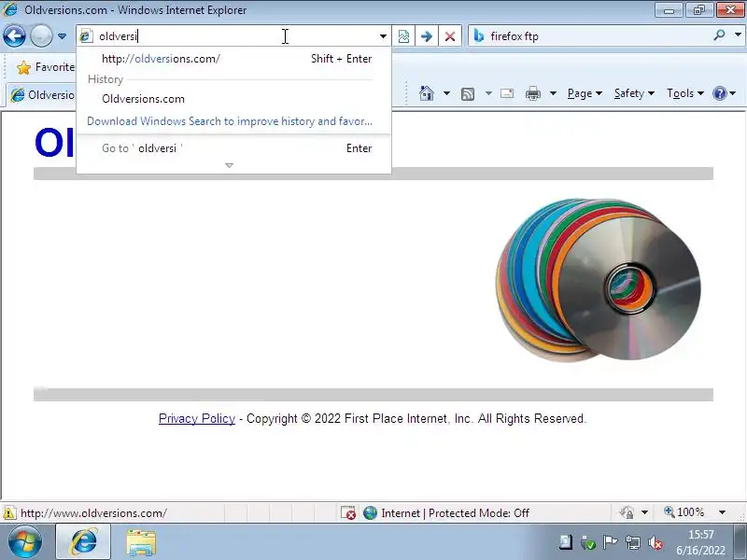Expand the address bar autocomplete dropdown arrow

[383, 36]
